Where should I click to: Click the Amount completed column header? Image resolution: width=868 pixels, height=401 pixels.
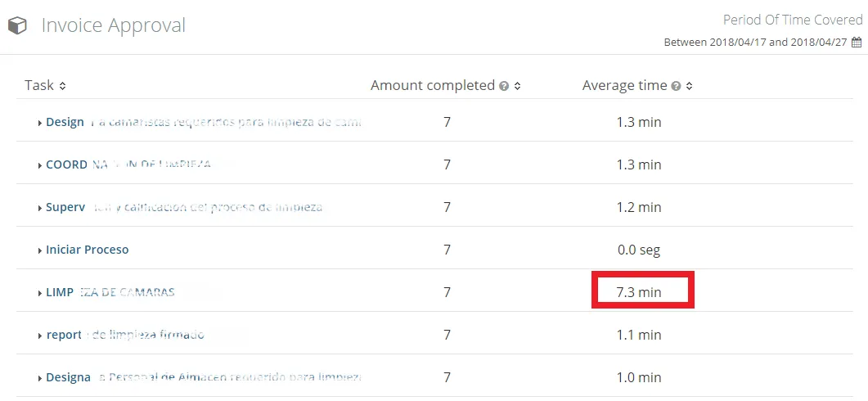pyautogui.click(x=432, y=85)
